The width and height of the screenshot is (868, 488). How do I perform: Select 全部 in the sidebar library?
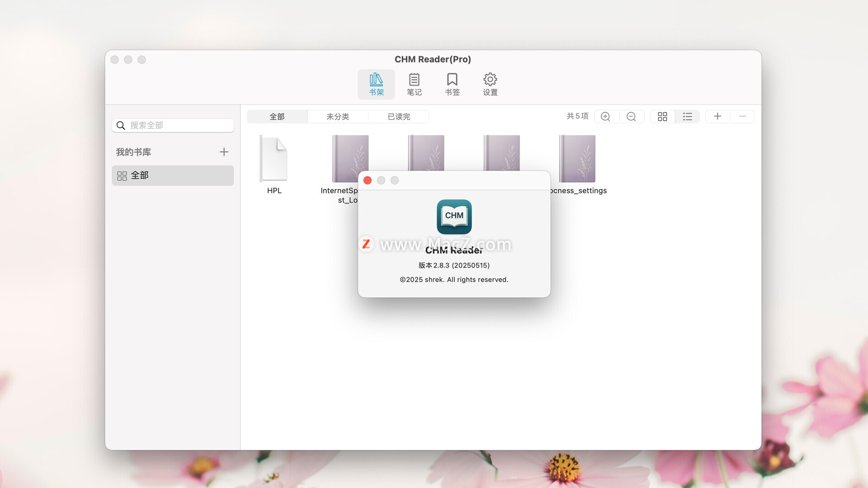coord(173,175)
